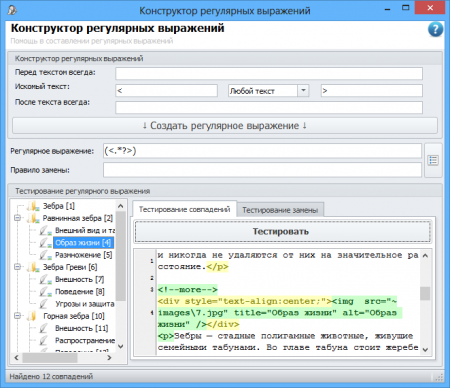Click the pen icon of Поведение [8]

(45, 292)
